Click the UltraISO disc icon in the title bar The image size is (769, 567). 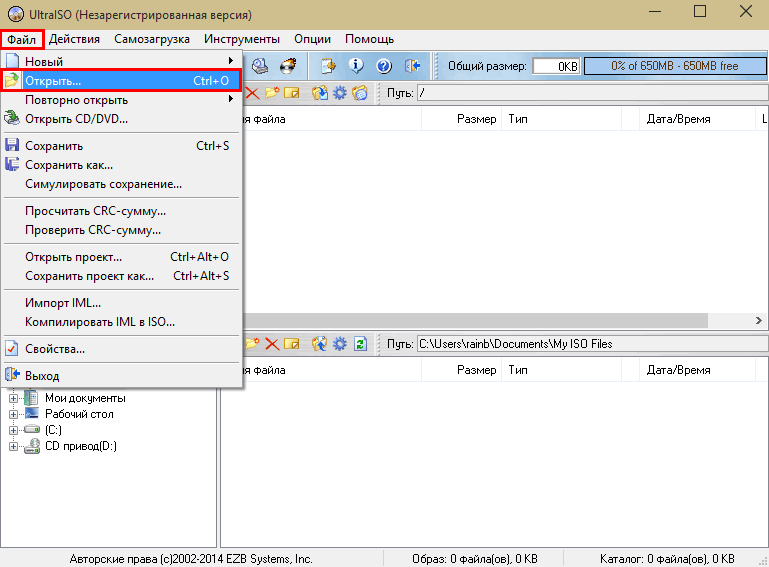click(x=16, y=14)
